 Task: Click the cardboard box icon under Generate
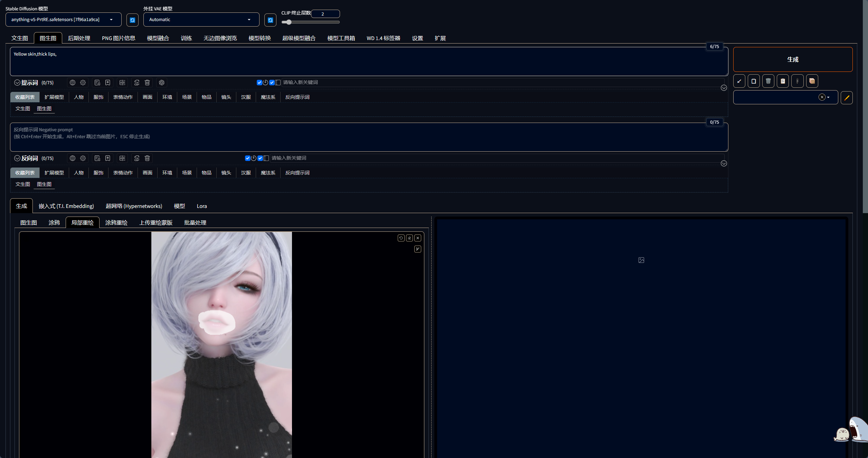(x=812, y=81)
